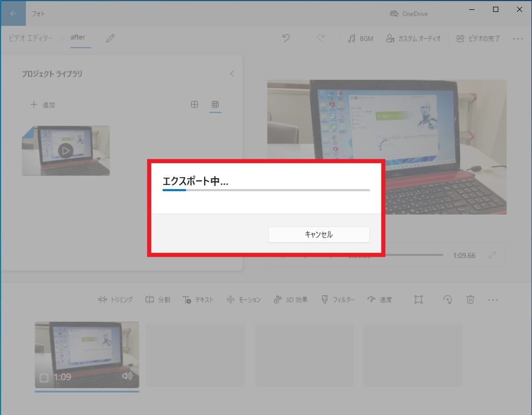
Task: Mute the timeline clip's audio speaker icon
Action: 128,377
